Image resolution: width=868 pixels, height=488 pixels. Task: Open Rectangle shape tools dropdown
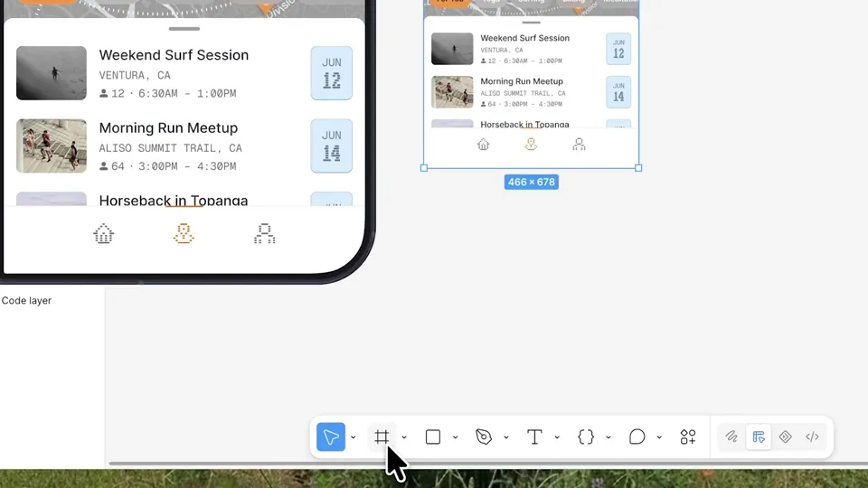point(455,437)
